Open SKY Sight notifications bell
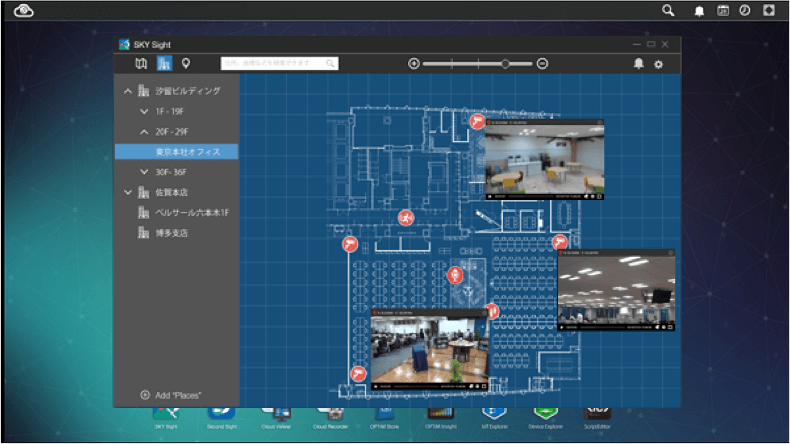790x444 pixels. tap(638, 64)
